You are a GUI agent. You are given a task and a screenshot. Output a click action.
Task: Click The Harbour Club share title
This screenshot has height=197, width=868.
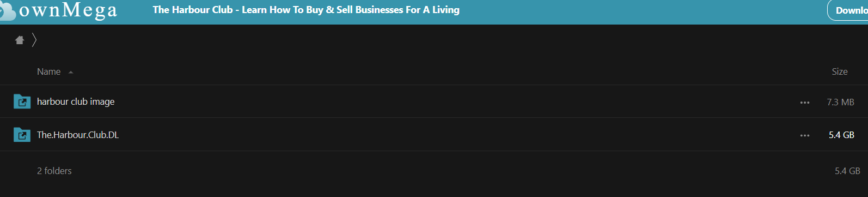[x=306, y=10]
